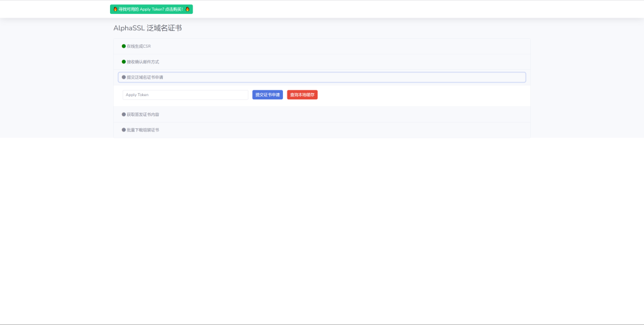
Task: Click the blank white top navigation bar
Action: click(x=409, y=9)
